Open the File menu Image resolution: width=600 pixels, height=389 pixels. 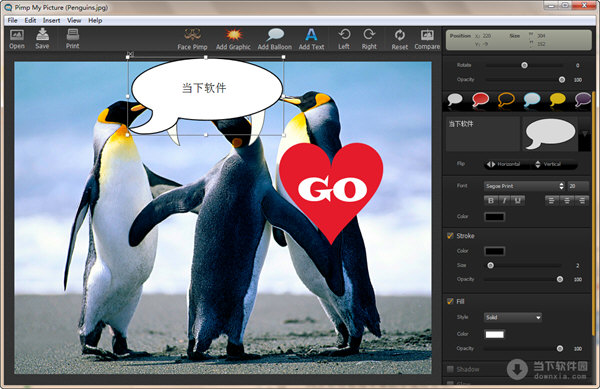(12, 20)
